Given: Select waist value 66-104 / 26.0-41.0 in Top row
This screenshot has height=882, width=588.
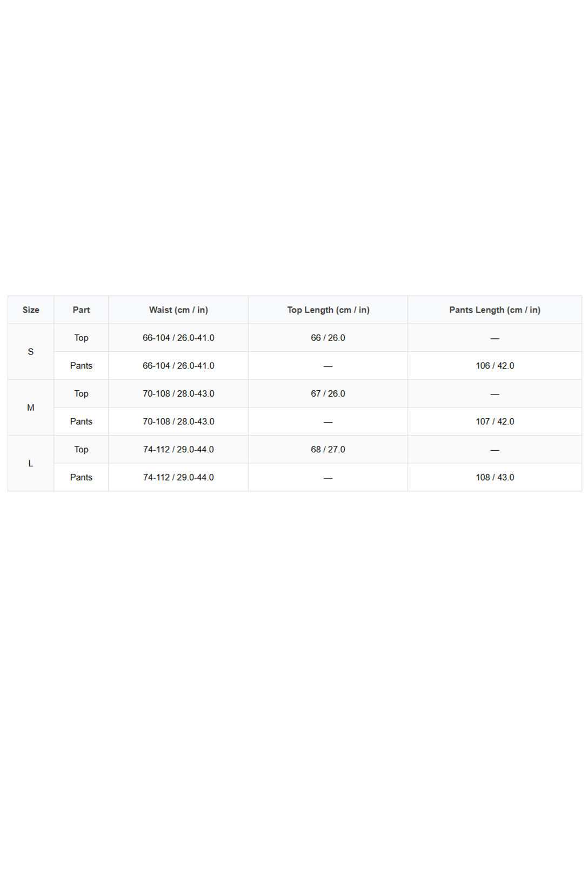Looking at the screenshot, I should pos(178,338).
